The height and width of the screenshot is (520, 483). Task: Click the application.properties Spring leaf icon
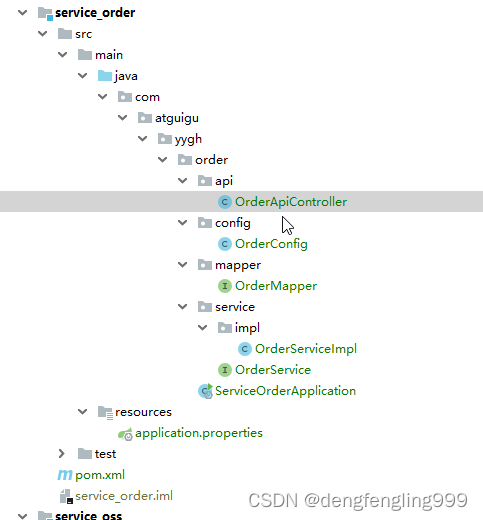click(125, 434)
